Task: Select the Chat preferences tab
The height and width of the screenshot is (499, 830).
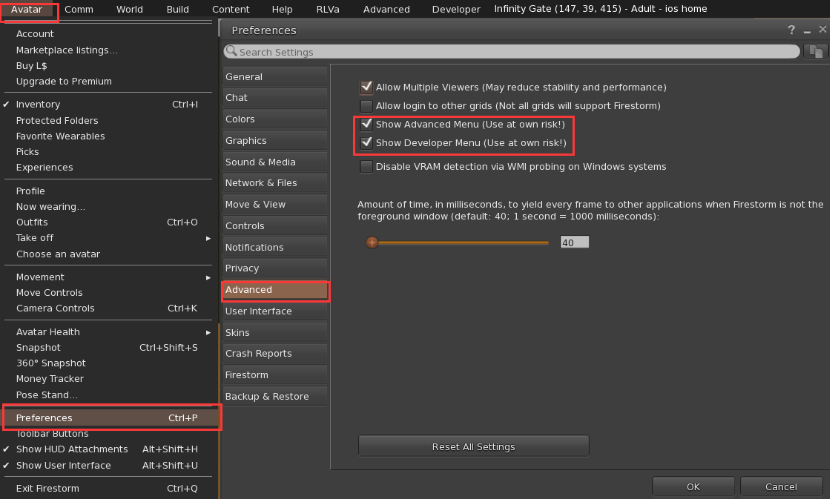Action: tap(275, 98)
